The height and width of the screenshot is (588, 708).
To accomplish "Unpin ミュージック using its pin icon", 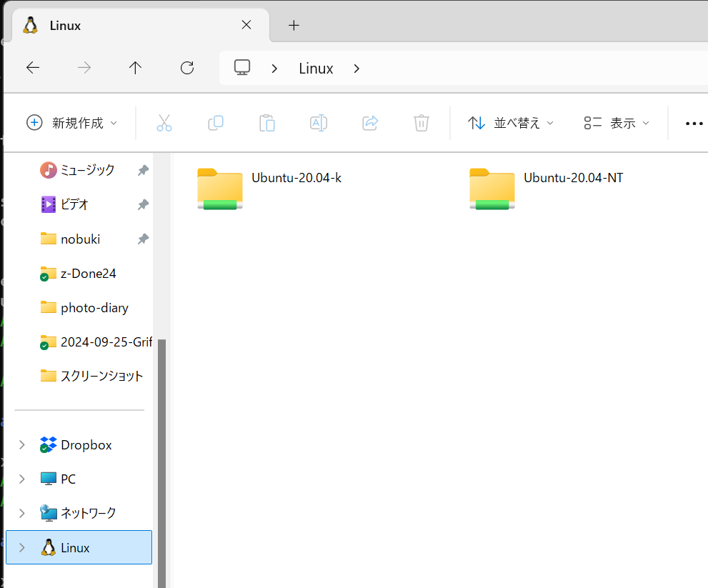I will coord(143,170).
